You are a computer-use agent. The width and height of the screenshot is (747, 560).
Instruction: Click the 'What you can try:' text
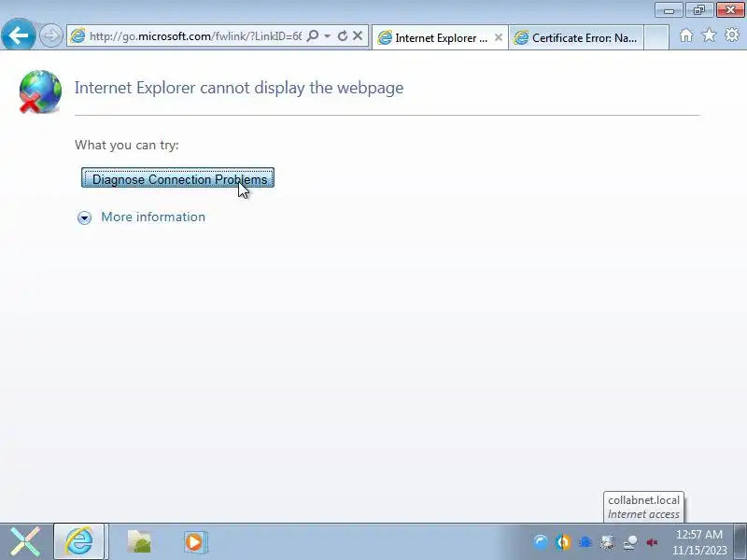127,145
